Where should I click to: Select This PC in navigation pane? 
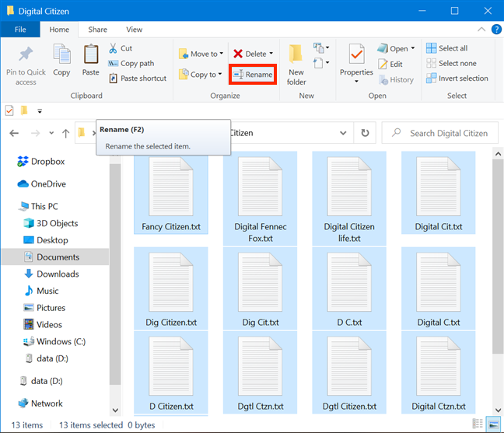[38, 206]
